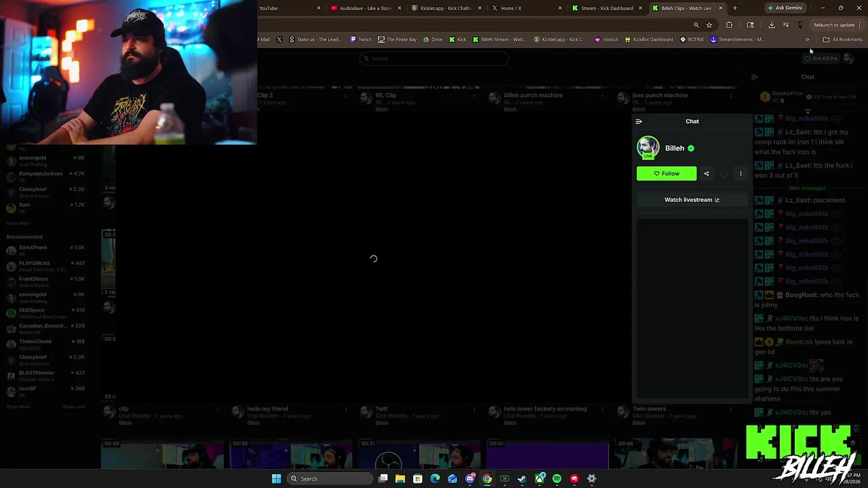The image size is (868, 488).
Task: Click the green Follow button for Billeh
Action: pyautogui.click(x=666, y=174)
